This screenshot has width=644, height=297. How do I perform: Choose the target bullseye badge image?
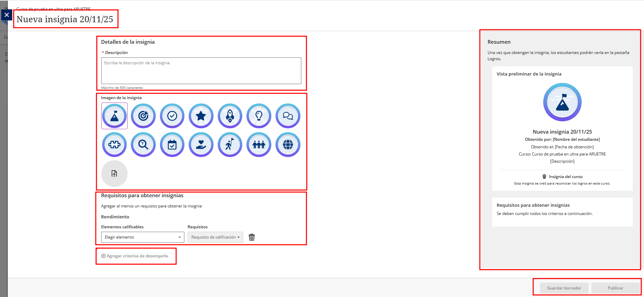coord(143,116)
